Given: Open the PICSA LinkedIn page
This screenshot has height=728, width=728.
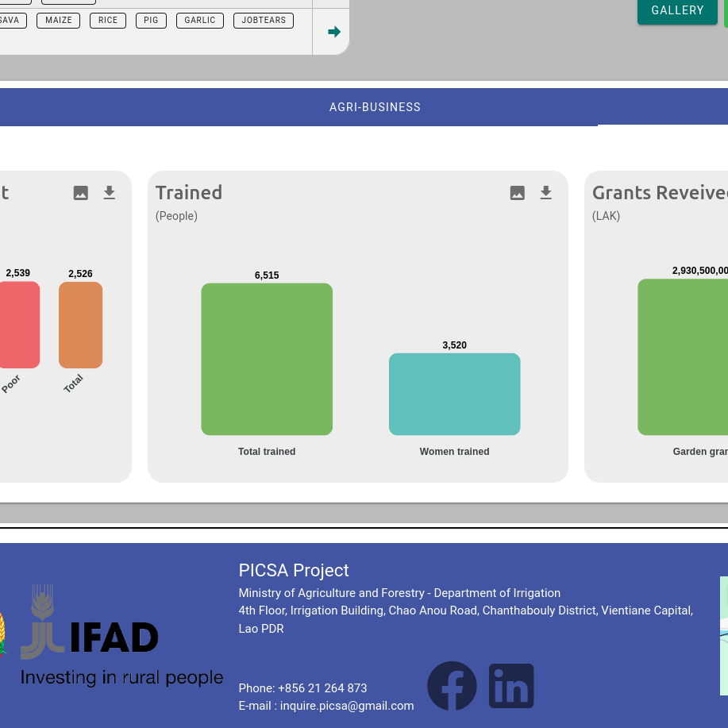Looking at the screenshot, I should 511,686.
